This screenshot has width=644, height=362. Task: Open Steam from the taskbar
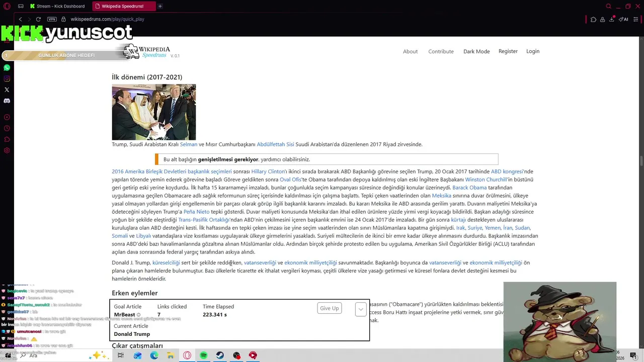pos(220,355)
